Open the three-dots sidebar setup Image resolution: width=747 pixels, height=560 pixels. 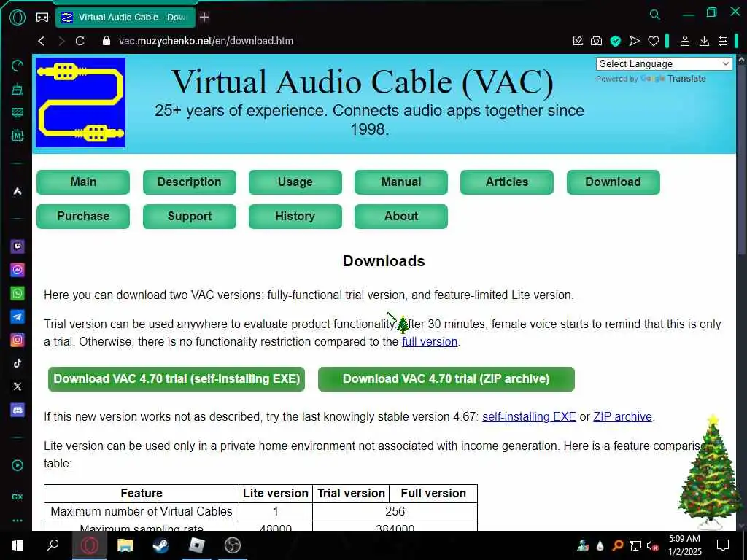tap(18, 521)
